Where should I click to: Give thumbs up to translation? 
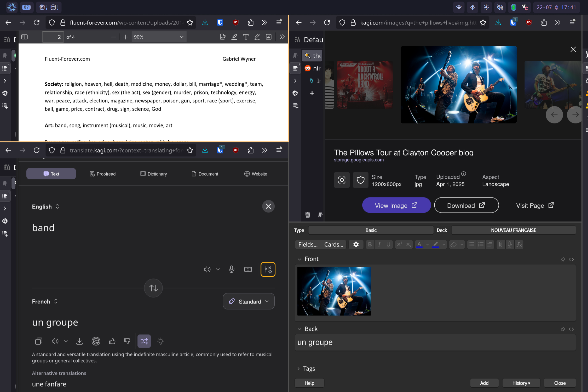tap(112, 341)
